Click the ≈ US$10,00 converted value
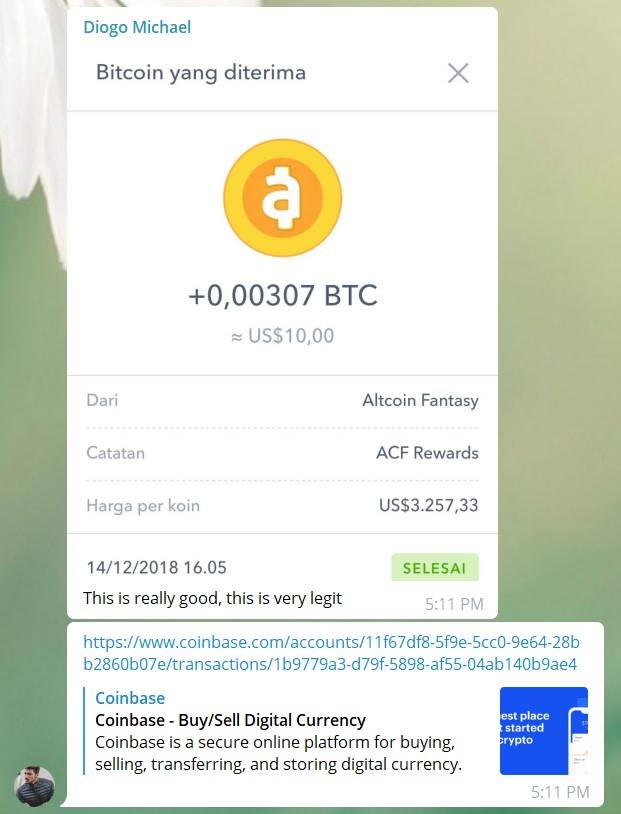621x814 pixels. tap(282, 336)
